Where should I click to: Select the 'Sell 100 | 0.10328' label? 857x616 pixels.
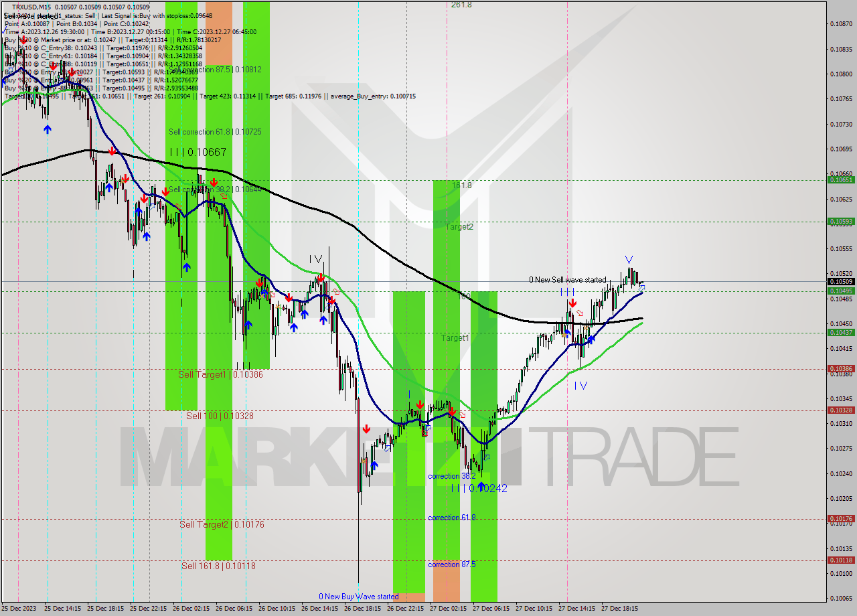coord(220,416)
